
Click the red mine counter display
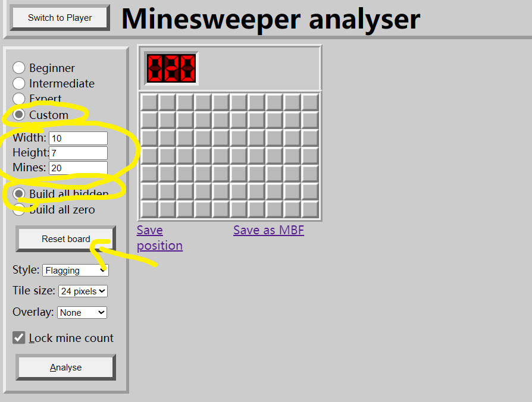pyautogui.click(x=171, y=68)
